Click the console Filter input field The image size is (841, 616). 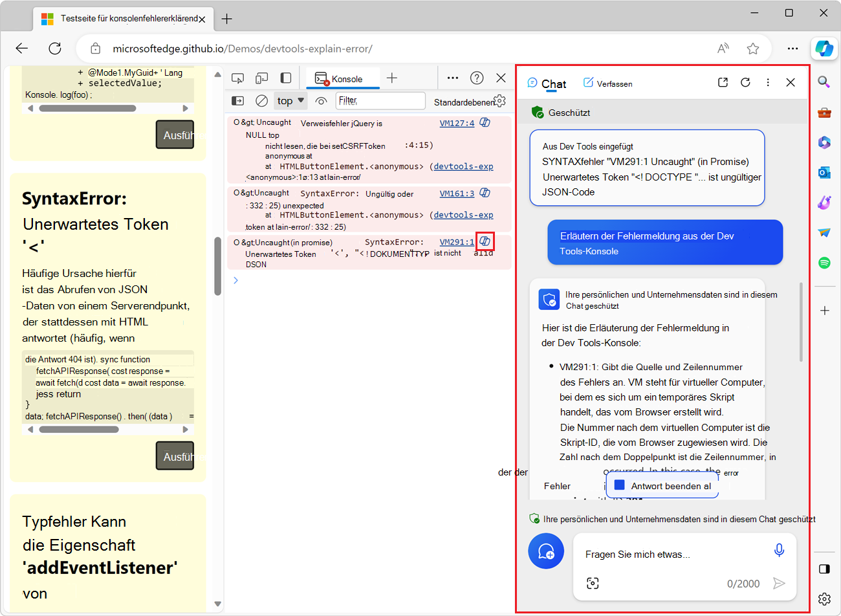[380, 100]
